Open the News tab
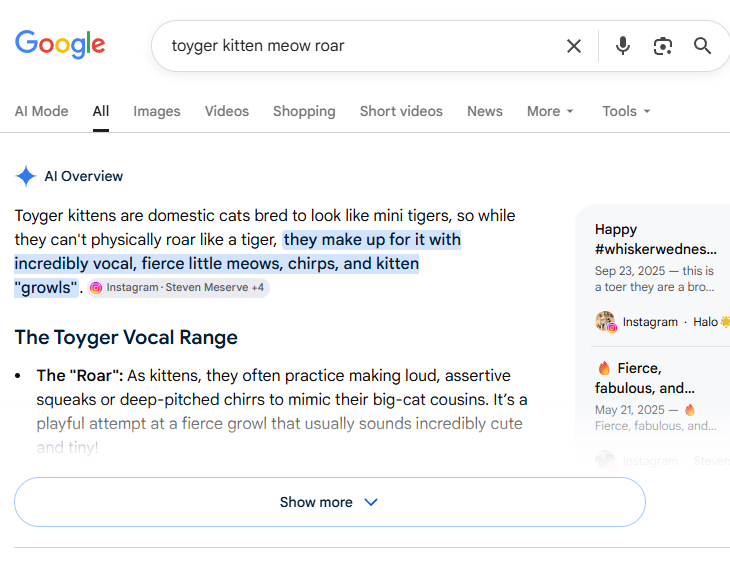This screenshot has width=730, height=587. point(485,111)
